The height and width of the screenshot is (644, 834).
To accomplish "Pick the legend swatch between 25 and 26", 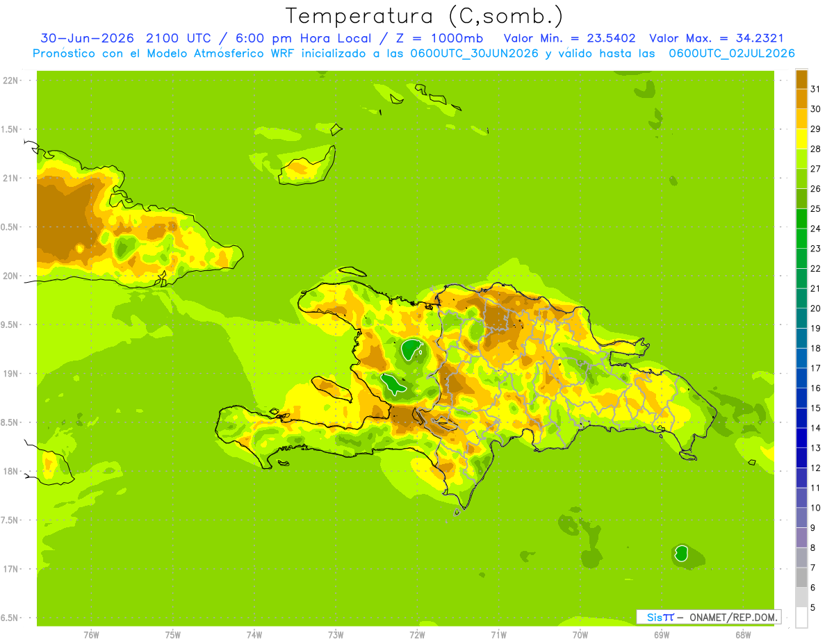I will coord(801,198).
